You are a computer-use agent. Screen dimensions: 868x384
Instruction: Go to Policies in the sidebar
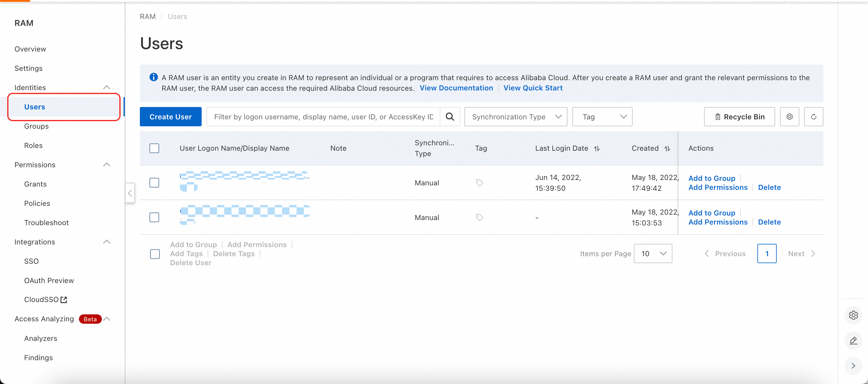point(37,203)
